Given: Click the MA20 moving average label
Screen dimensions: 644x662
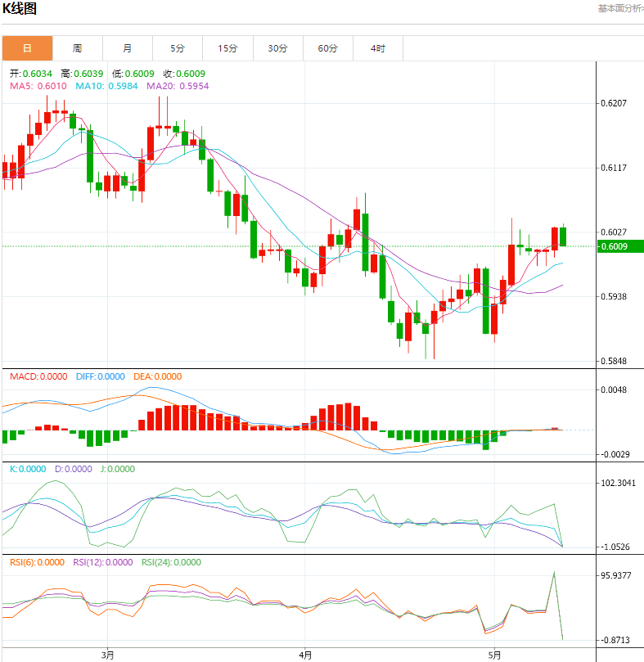Looking at the screenshot, I should pyautogui.click(x=180, y=86).
